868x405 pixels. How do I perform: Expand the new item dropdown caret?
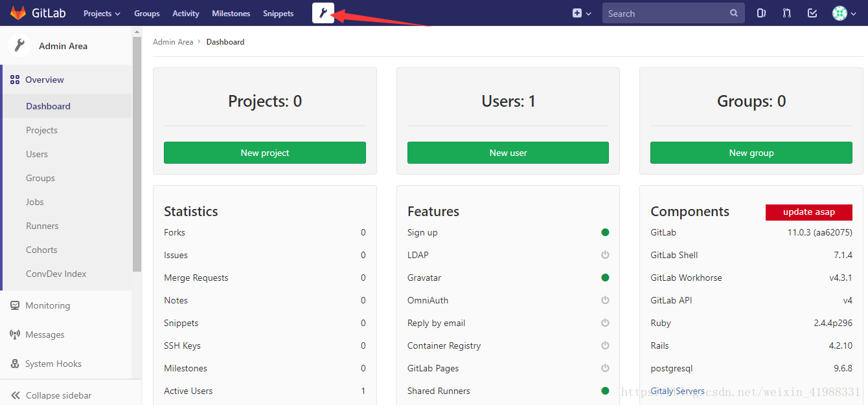[x=588, y=14]
